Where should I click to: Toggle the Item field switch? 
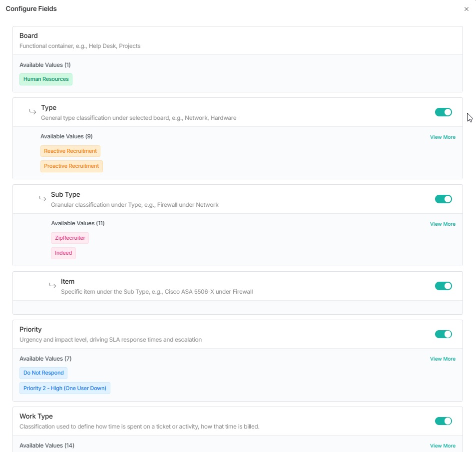443,286
